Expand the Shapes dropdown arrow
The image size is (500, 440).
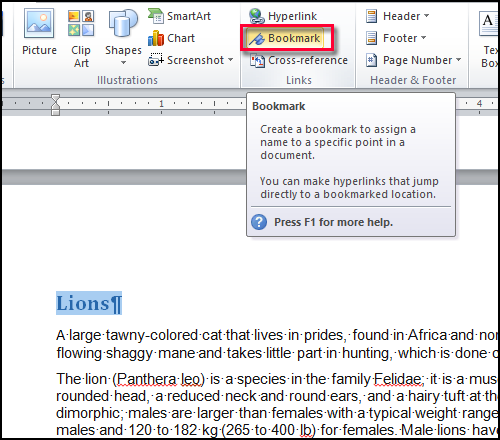click(x=123, y=63)
